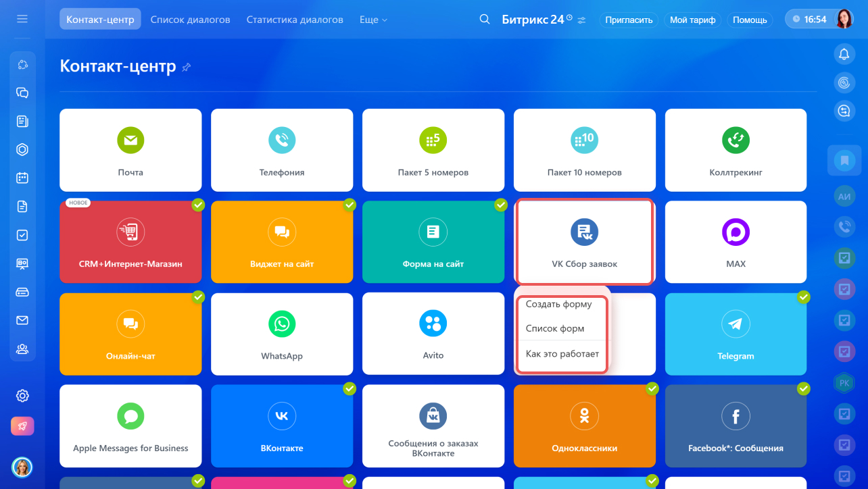Open the mail envelope icon in left sidebar
This screenshot has height=489, width=868.
(22, 321)
